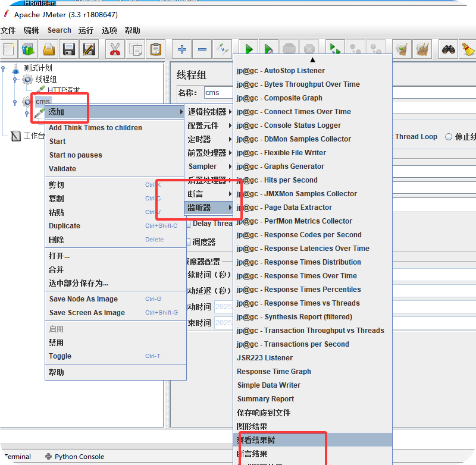Select the 线程组 tree node
Screen dimensions: 476x465
coord(46,80)
